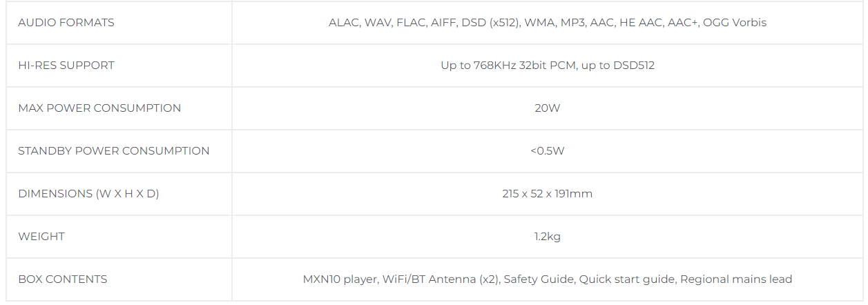Click the <0.5W standby value

pos(548,151)
